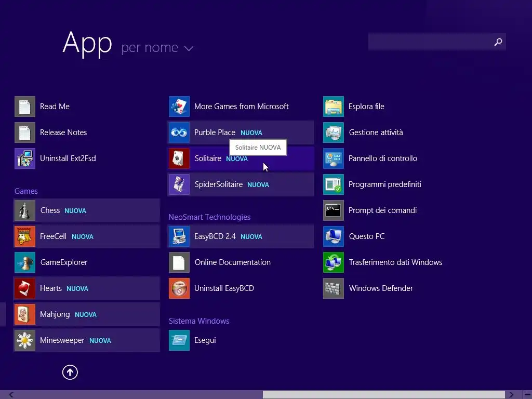
Task: Click the 'Trasferimento dati Windows' label text
Action: pos(395,262)
